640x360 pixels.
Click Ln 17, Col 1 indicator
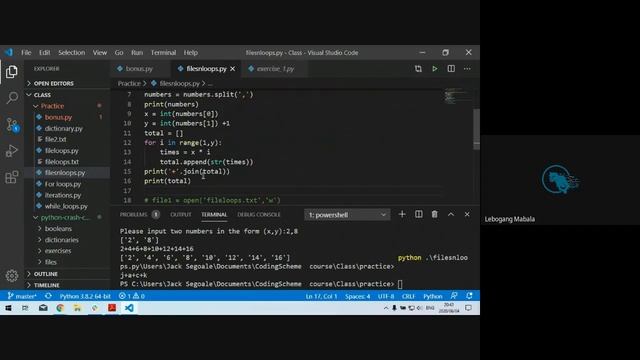[x=321, y=296]
